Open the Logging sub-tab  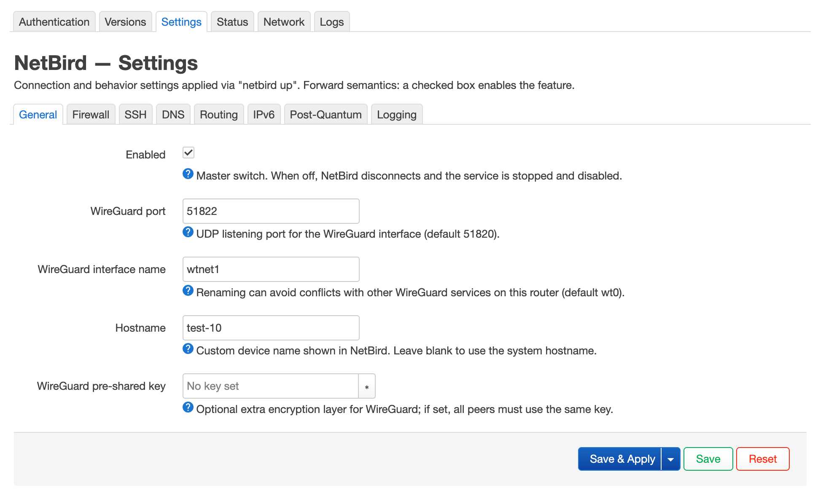(x=397, y=115)
